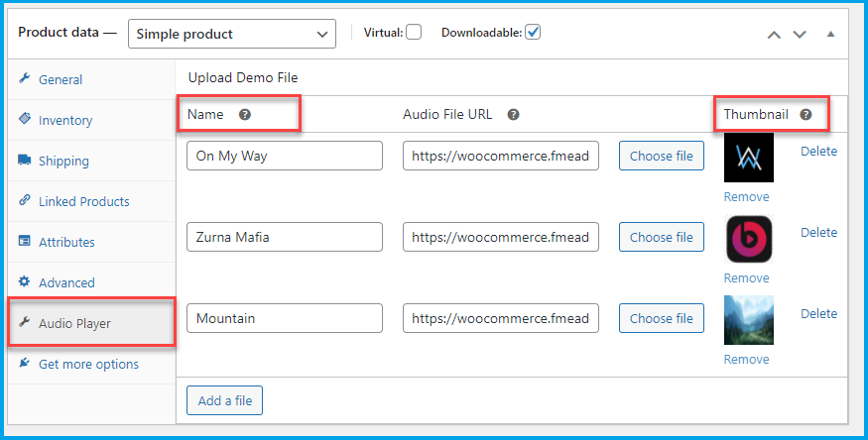Screen dimensions: 868x440
Task: Move the Product data panel down
Action: [800, 35]
